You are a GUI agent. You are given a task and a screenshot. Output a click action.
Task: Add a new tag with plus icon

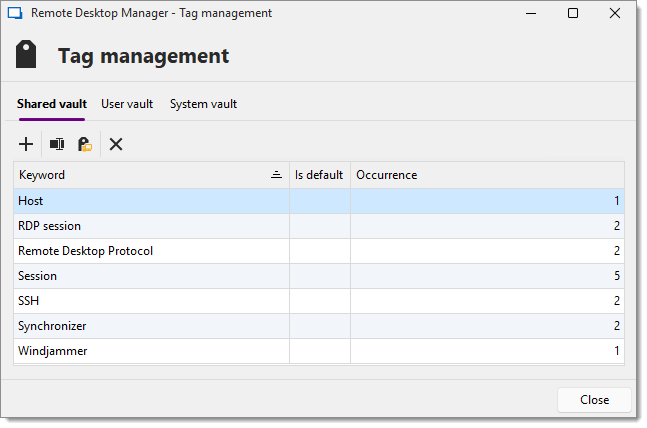[26, 144]
